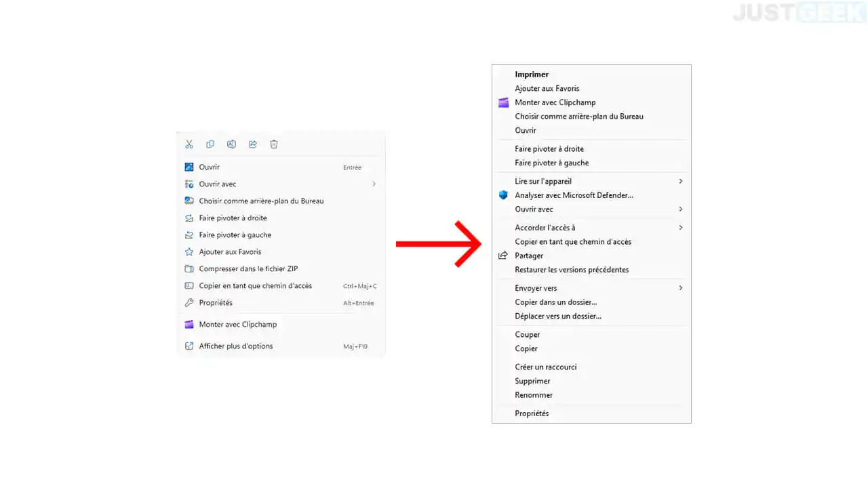Click the Copy icon in the icon toolbar row
The image size is (868, 488).
210,144
